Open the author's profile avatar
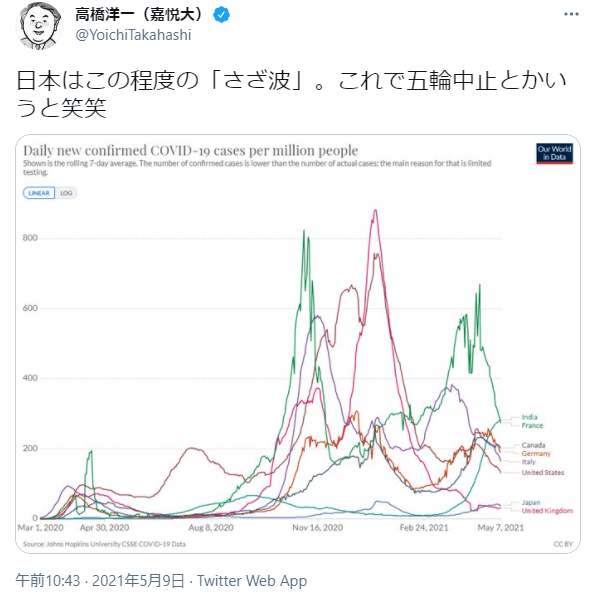This screenshot has height=597, width=596. pos(38,26)
